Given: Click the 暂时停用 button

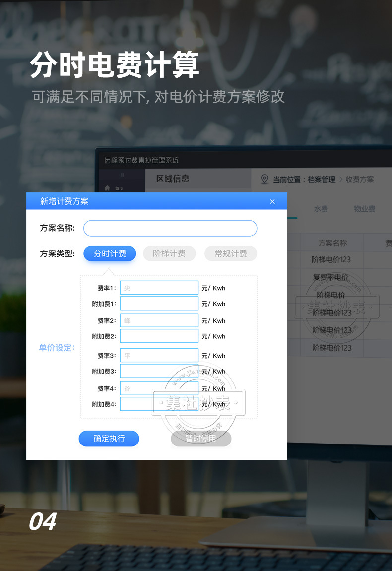Looking at the screenshot, I should pos(201,439).
